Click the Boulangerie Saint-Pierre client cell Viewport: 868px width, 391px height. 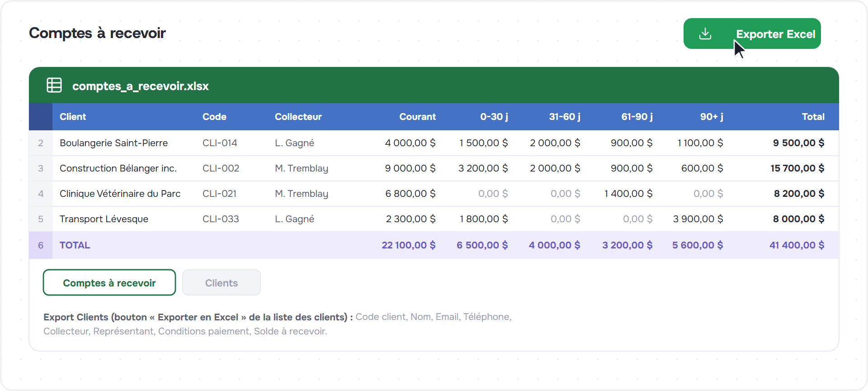click(x=114, y=143)
